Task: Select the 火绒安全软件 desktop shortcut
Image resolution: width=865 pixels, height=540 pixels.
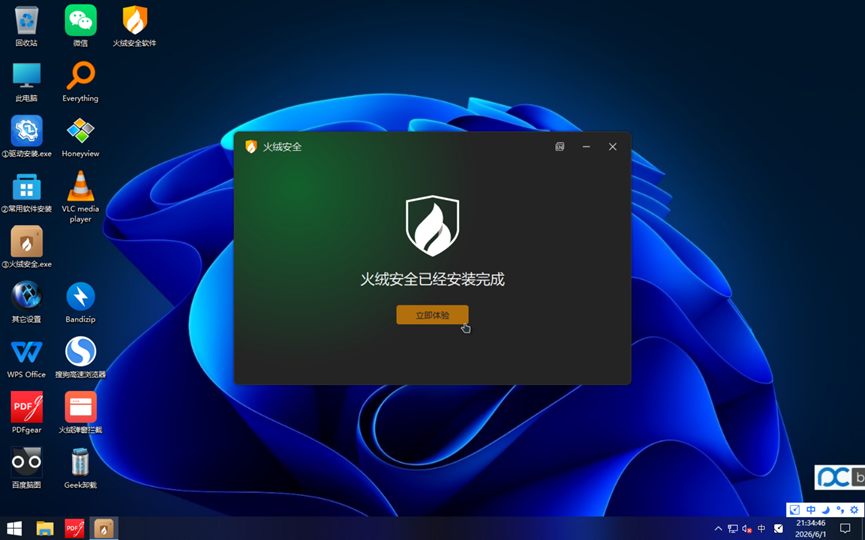Action: pos(135,26)
